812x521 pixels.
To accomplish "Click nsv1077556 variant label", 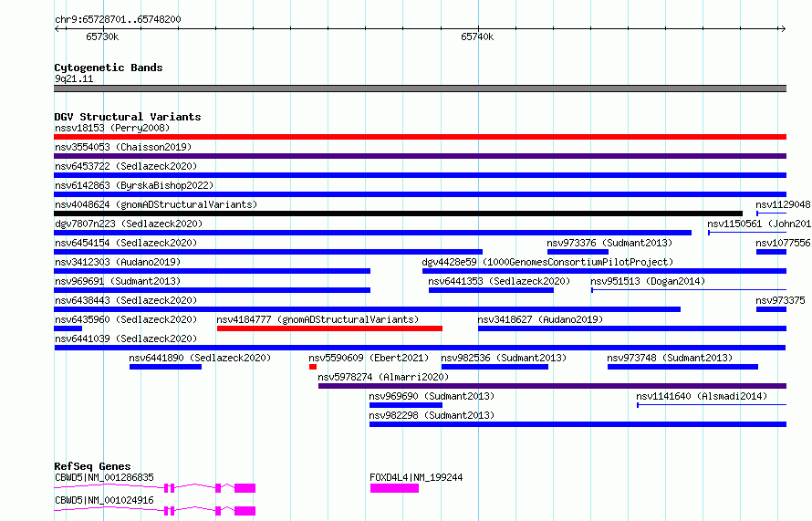I will point(783,243).
